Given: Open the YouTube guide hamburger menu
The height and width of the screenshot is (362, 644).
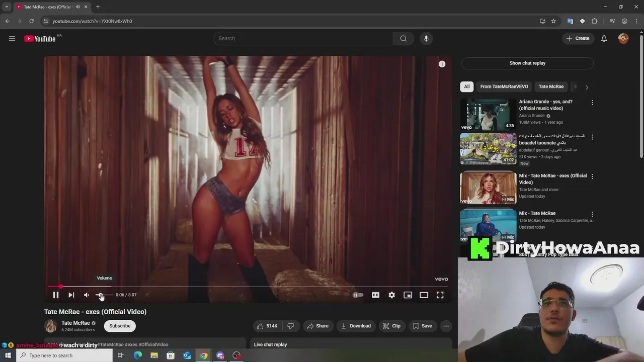Looking at the screenshot, I should (x=12, y=38).
